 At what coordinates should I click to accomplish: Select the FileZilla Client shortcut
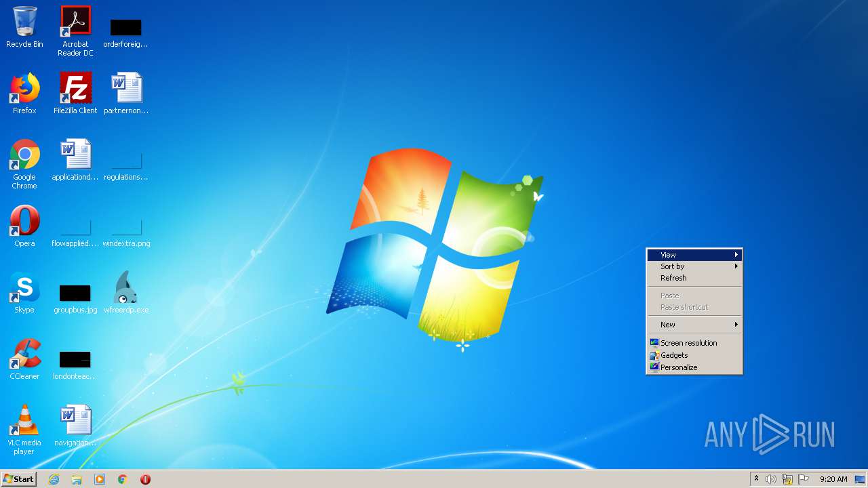pos(75,94)
